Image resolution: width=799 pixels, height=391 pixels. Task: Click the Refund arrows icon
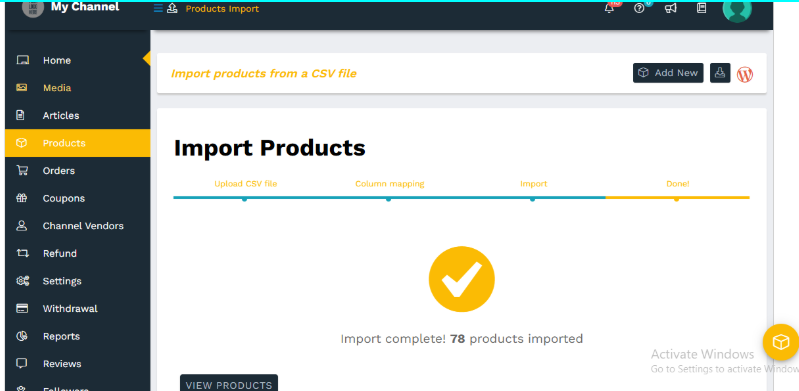(22, 253)
